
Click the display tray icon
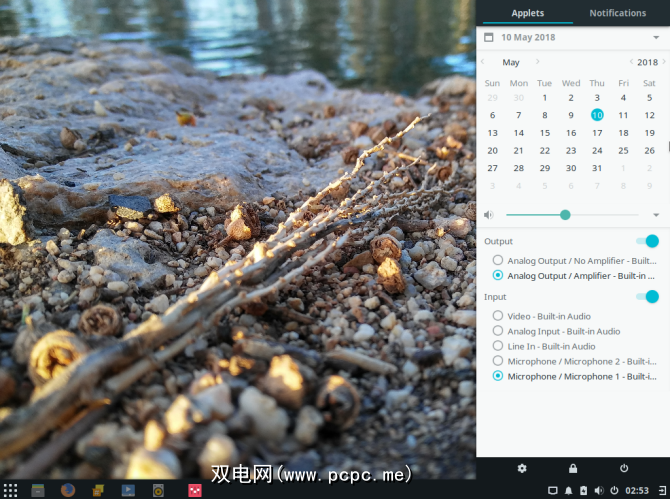(552, 490)
